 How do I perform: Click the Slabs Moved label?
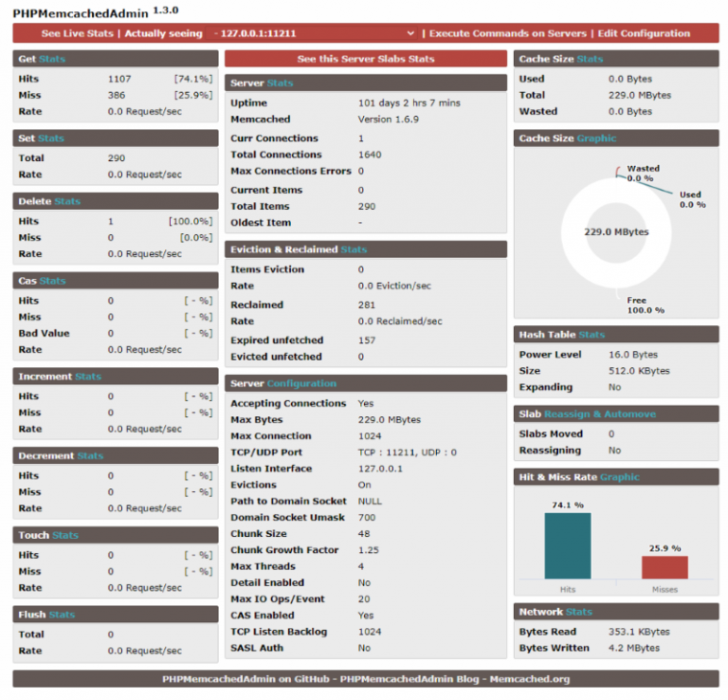551,434
